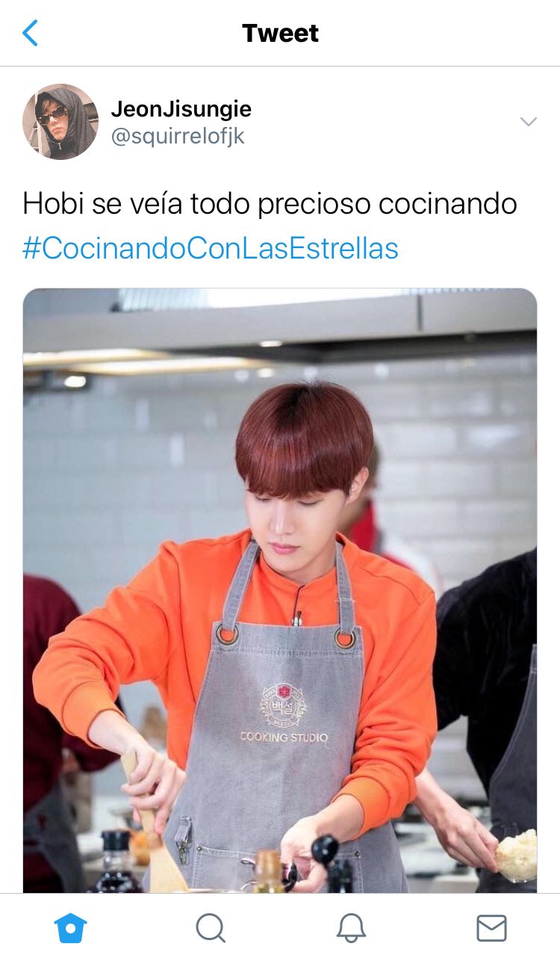Tap the Tweet header title
Screen dimensions: 560x967
coord(280,33)
